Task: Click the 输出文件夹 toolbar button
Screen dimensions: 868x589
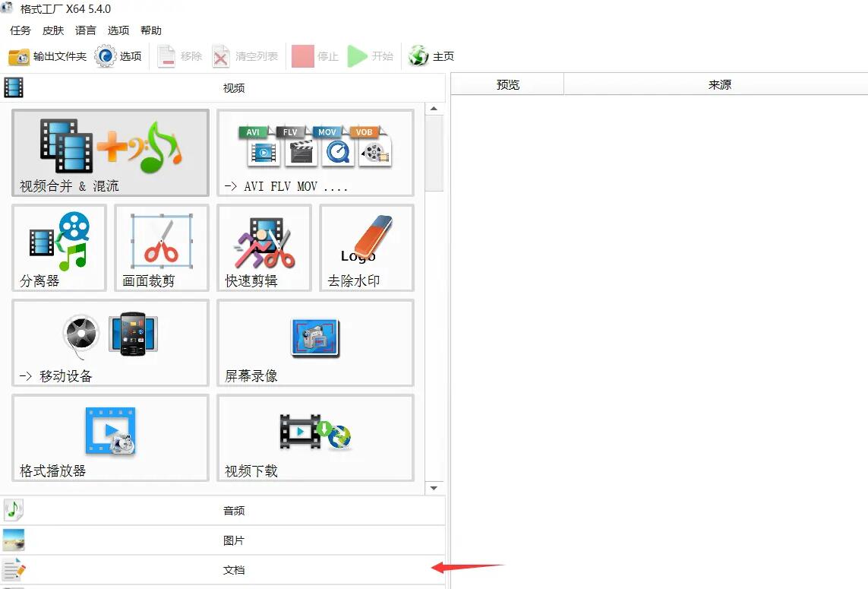Action: pyautogui.click(x=47, y=56)
